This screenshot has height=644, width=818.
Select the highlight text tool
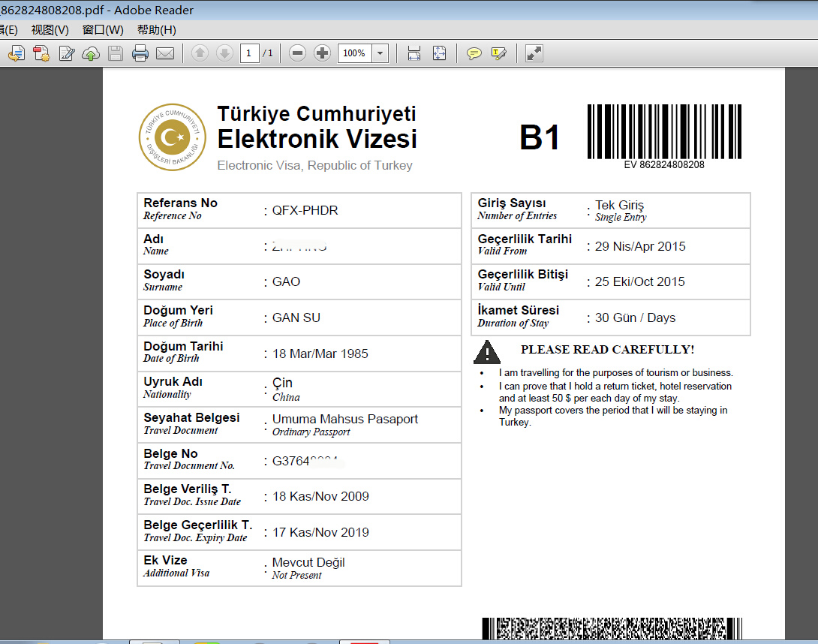498,53
